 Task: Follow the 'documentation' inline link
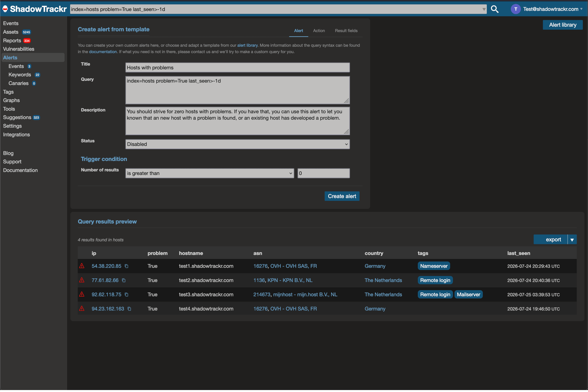point(103,52)
